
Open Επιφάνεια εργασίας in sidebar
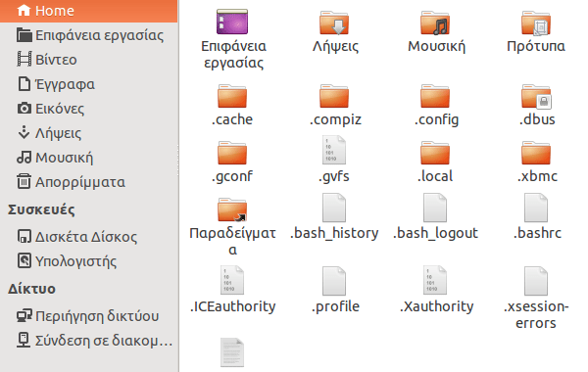(x=88, y=35)
